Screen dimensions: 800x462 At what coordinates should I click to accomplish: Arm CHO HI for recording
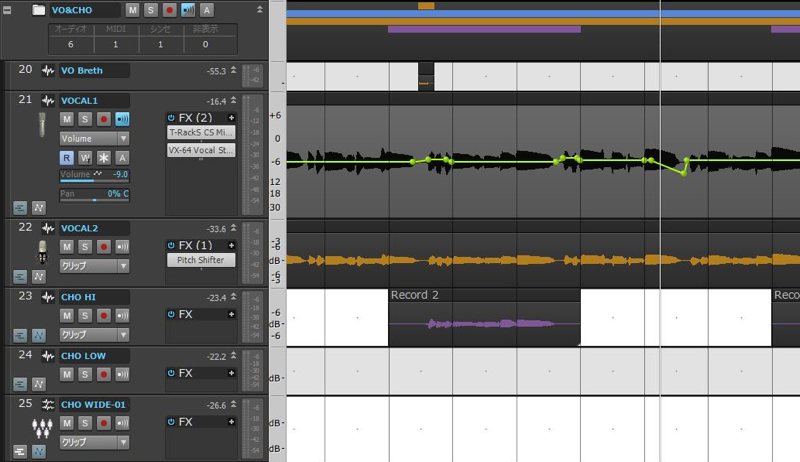(x=104, y=316)
